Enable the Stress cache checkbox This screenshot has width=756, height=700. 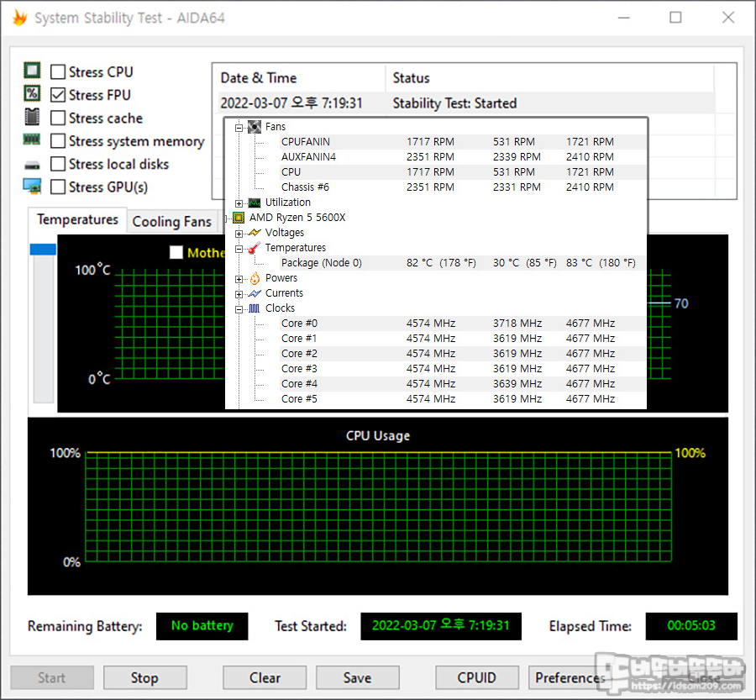(58, 118)
